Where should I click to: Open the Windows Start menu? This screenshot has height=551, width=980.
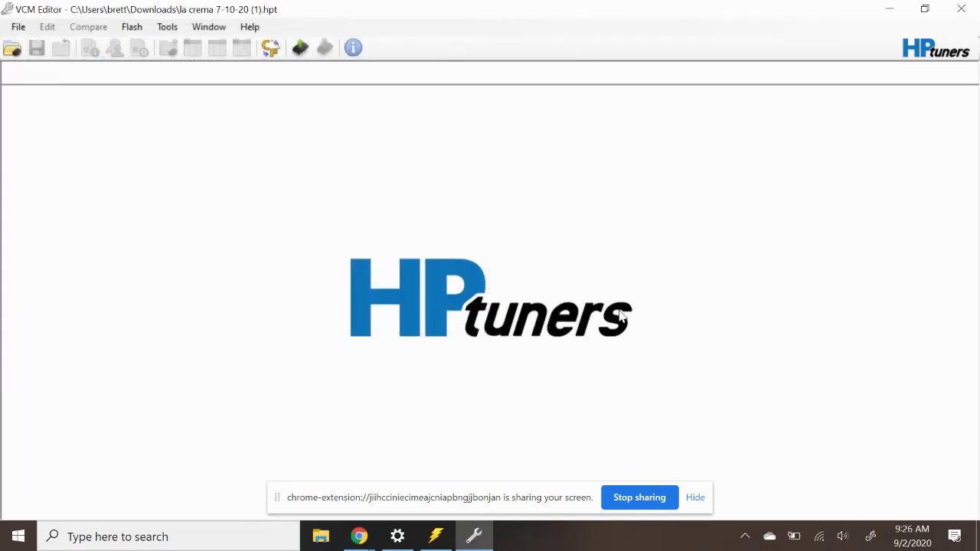(18, 536)
